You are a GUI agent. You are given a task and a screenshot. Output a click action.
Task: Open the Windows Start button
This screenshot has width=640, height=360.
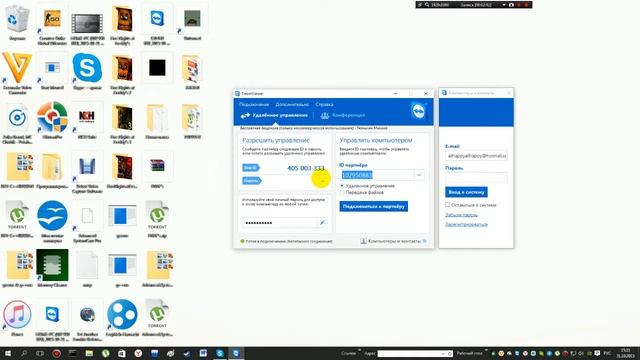(x=7, y=353)
